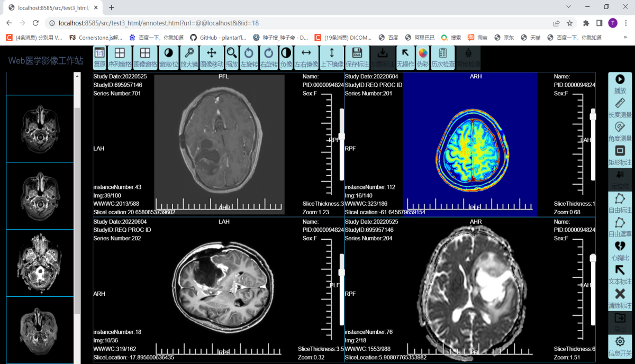The width and height of the screenshot is (635, 364).
Task: Click the 加载标注 load annotations icon
Action: [x=383, y=58]
